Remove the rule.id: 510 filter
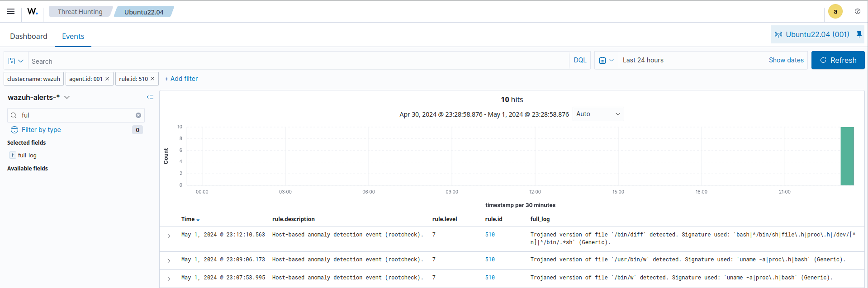This screenshot has width=868, height=288. pos(152,79)
